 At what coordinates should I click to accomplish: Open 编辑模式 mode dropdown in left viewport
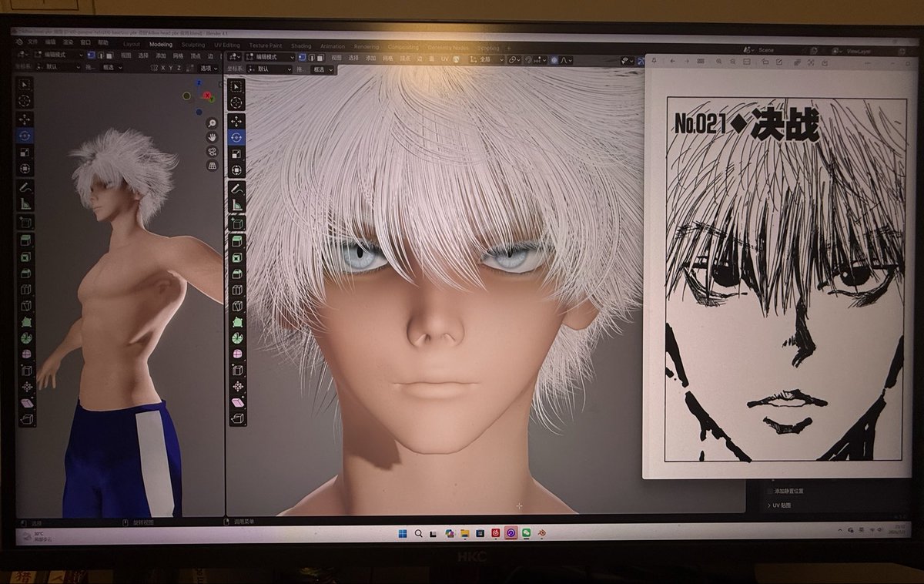pyautogui.click(x=59, y=55)
